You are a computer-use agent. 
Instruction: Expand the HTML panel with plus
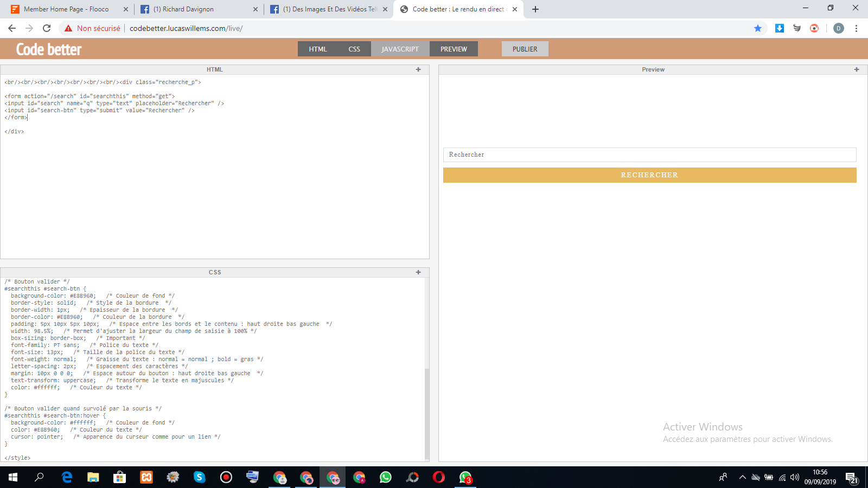click(x=418, y=69)
